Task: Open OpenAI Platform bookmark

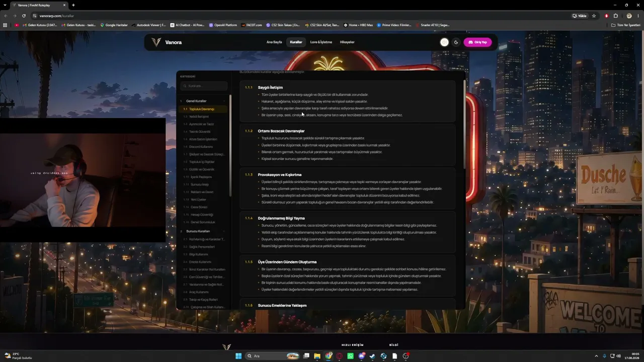Action: tap(223, 25)
